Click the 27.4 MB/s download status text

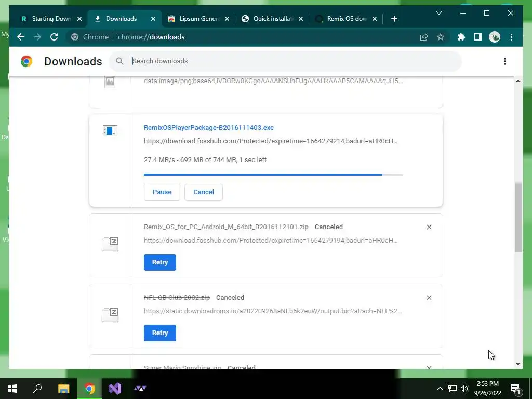[205, 160]
